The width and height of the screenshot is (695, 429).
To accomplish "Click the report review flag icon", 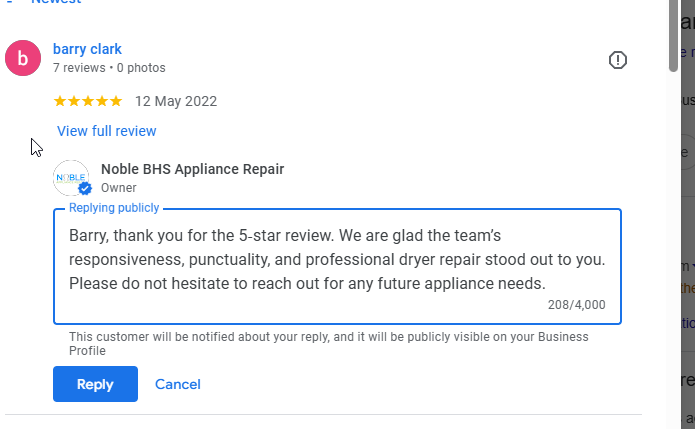I will (x=618, y=60).
